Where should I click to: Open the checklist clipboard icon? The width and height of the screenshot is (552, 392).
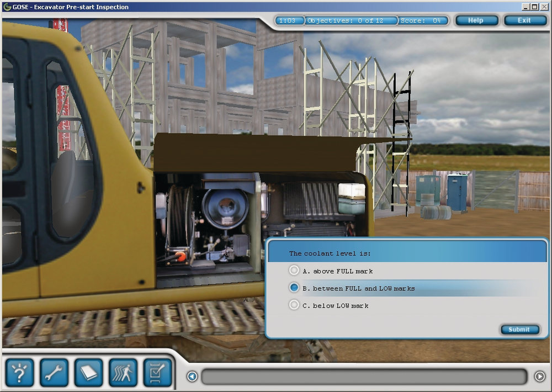pyautogui.click(x=157, y=372)
